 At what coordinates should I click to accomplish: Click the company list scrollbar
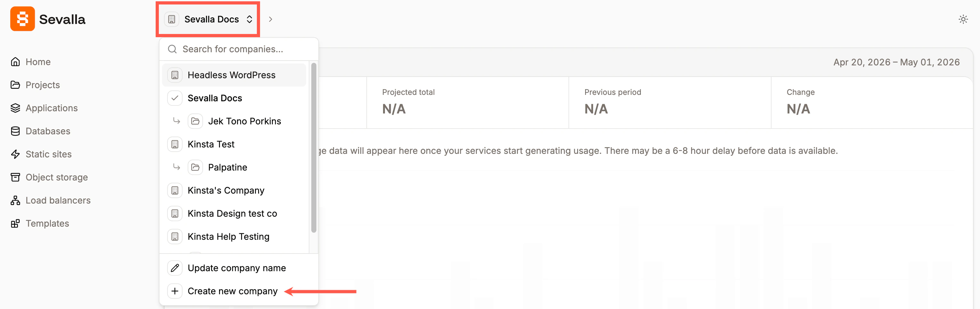click(x=314, y=148)
